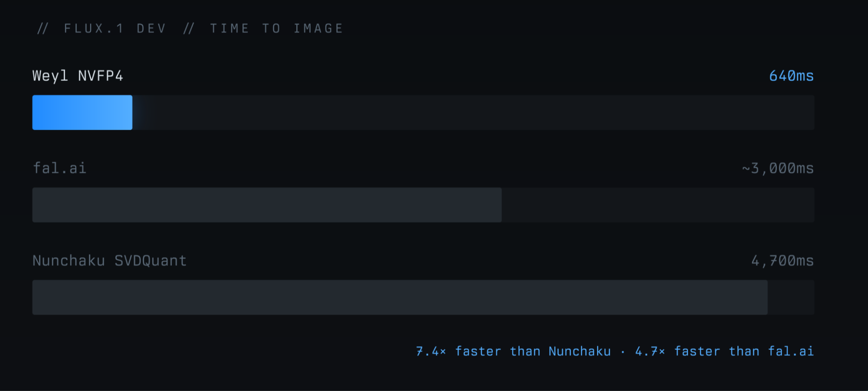
Task: Click the "4.7× faster than fal.ai" text
Action: pos(724,351)
